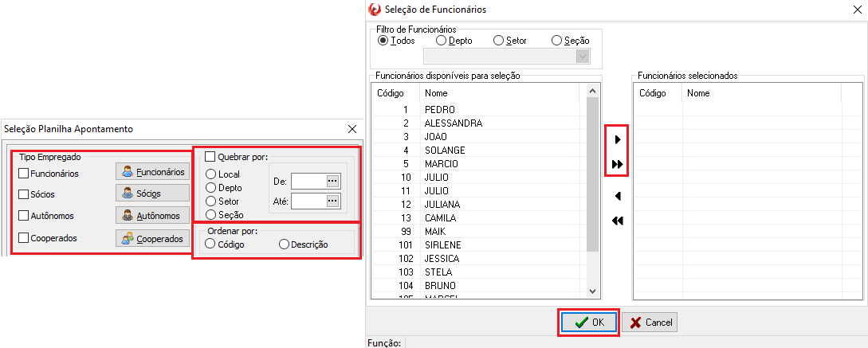Image resolution: width=868 pixels, height=348 pixels.
Task: Check the Cooperados checkbox
Action: [x=23, y=238]
